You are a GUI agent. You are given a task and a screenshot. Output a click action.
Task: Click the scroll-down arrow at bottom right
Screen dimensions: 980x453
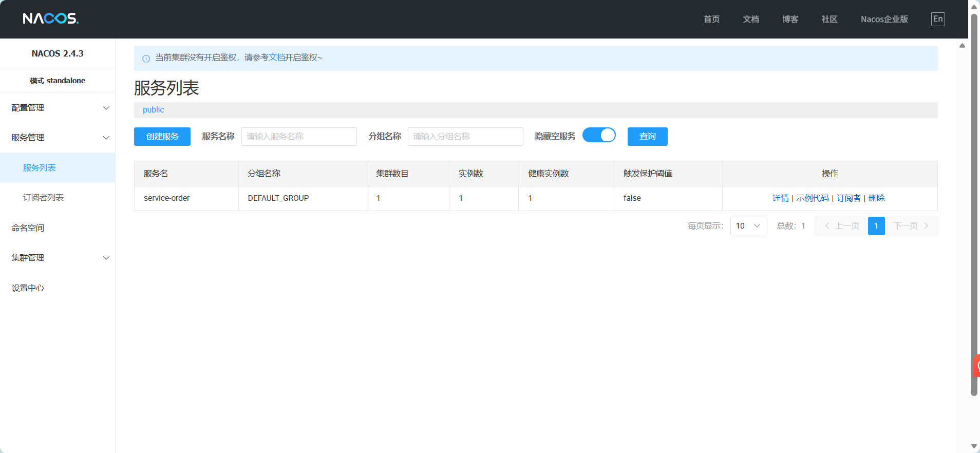click(973, 446)
